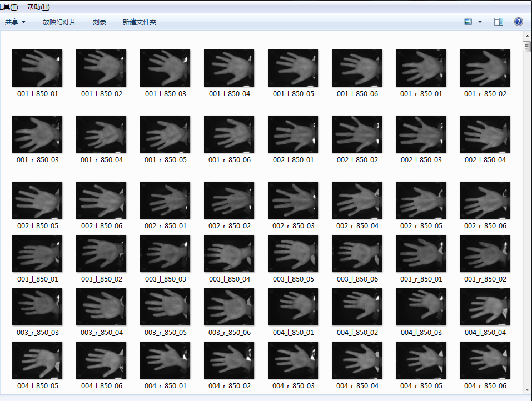Screen dimensions: 532x401
Task: Select thumbnail 004_r_850_04
Action: (357, 360)
